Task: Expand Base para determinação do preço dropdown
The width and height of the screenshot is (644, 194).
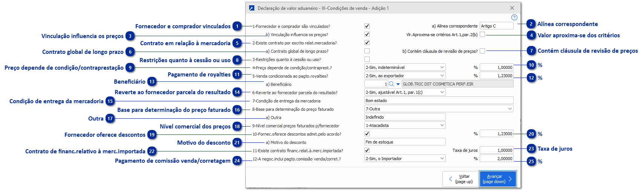Action: (x=439, y=109)
